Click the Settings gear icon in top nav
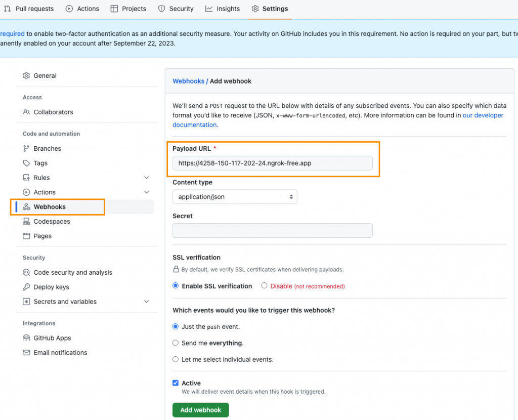Screen dimensions: 518x420 click(x=255, y=9)
